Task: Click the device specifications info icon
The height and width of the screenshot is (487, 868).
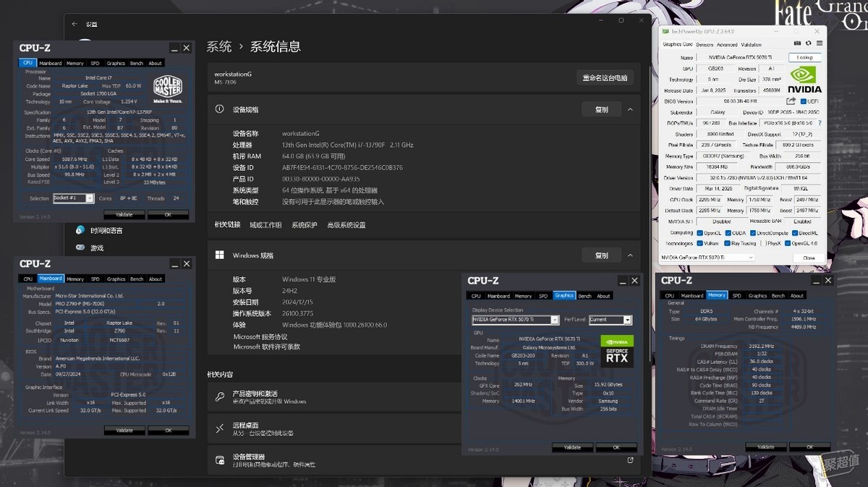Action: click(220, 109)
